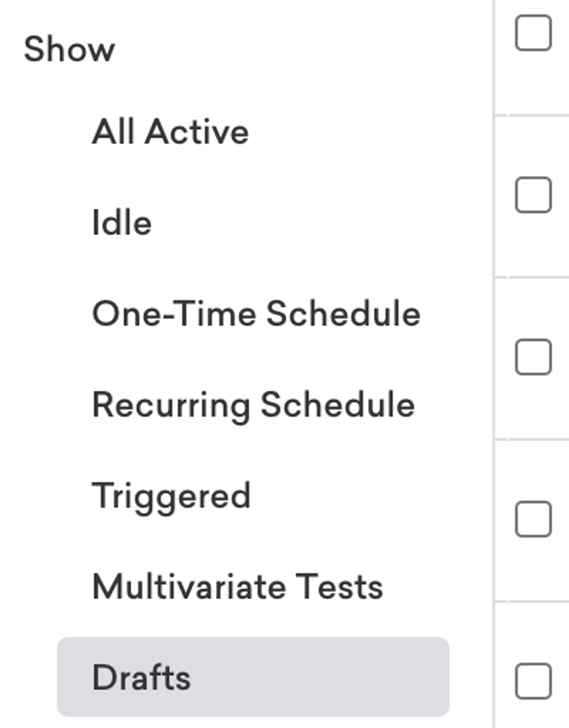Select checkbox next to the Idle entry
569x728 pixels.
click(x=533, y=195)
